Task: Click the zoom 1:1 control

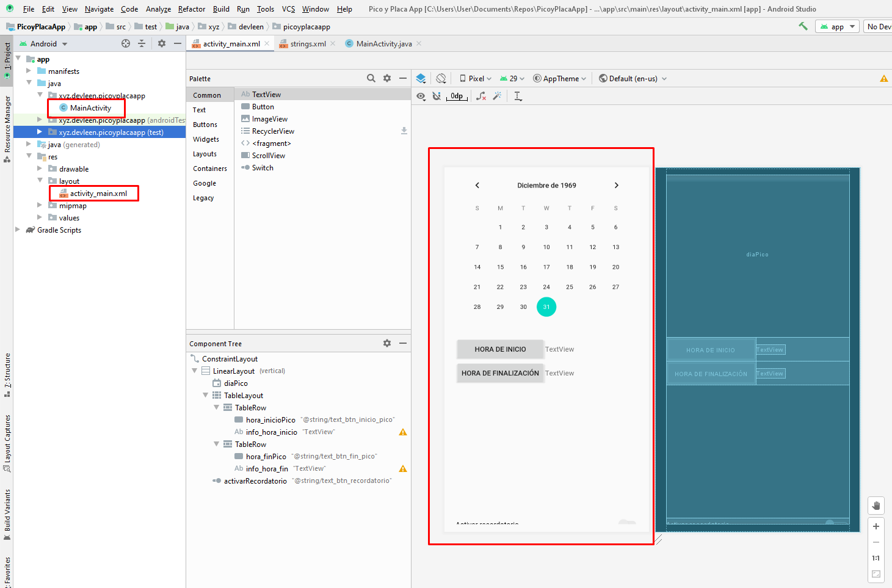Action: pyautogui.click(x=876, y=557)
